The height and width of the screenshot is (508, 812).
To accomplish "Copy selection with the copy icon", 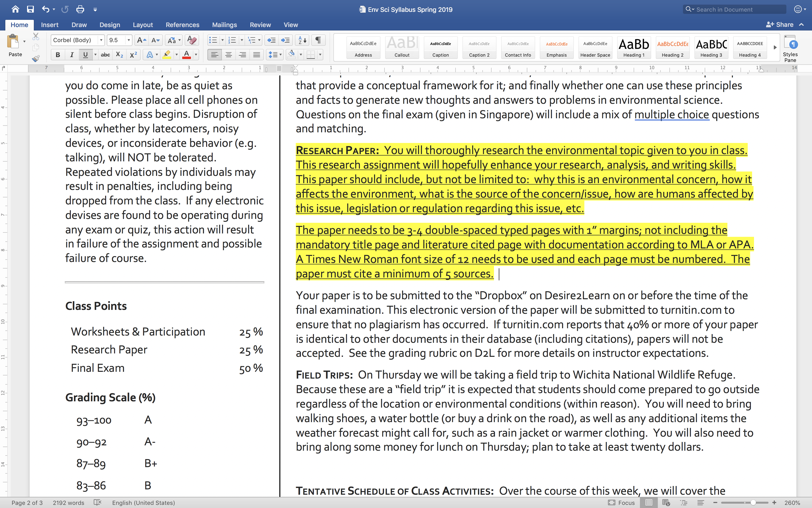I will (36, 47).
